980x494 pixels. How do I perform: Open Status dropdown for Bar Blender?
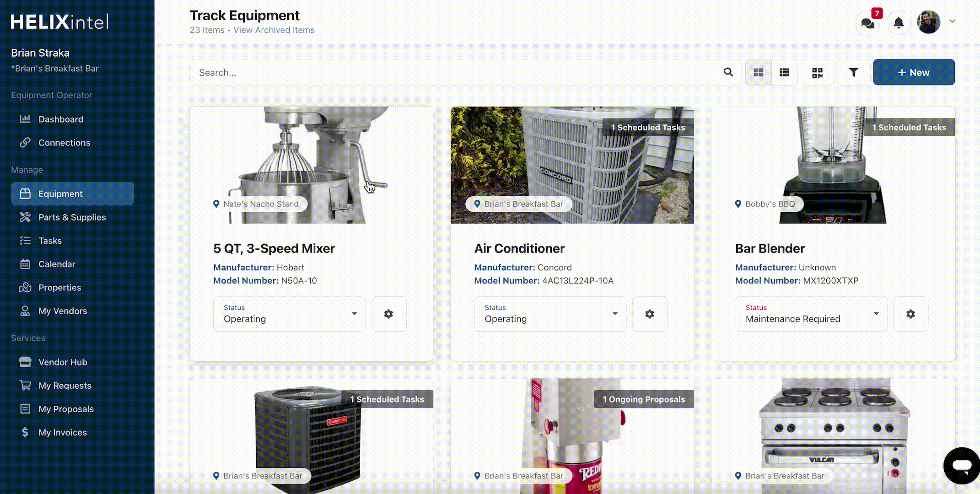click(x=811, y=314)
